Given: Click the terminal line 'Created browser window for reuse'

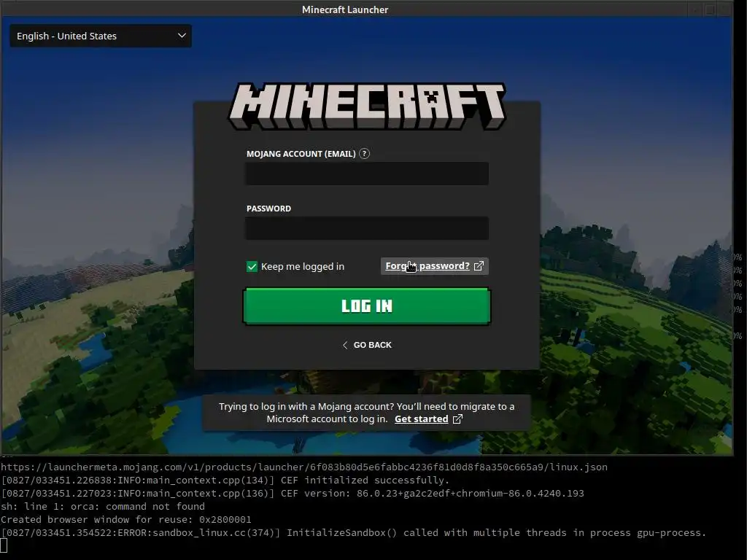Looking at the screenshot, I should pyautogui.click(x=125, y=519).
